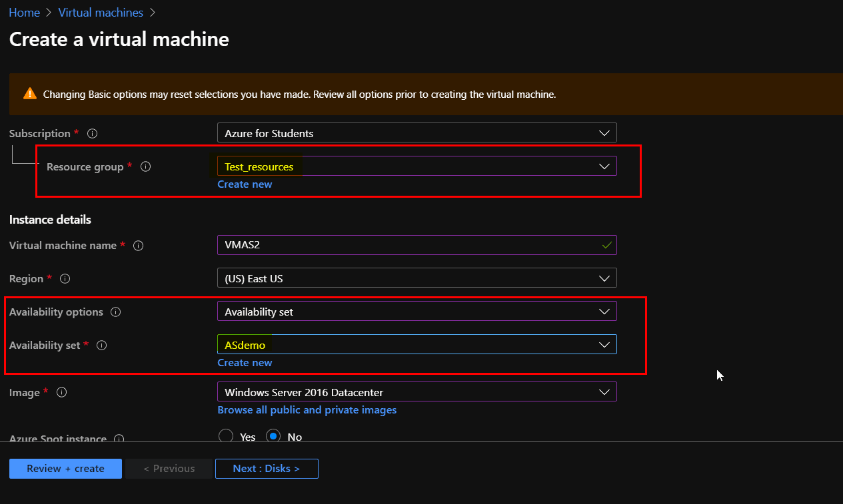The image size is (843, 504).
Task: Click the Image info tooltip icon
Action: click(61, 392)
